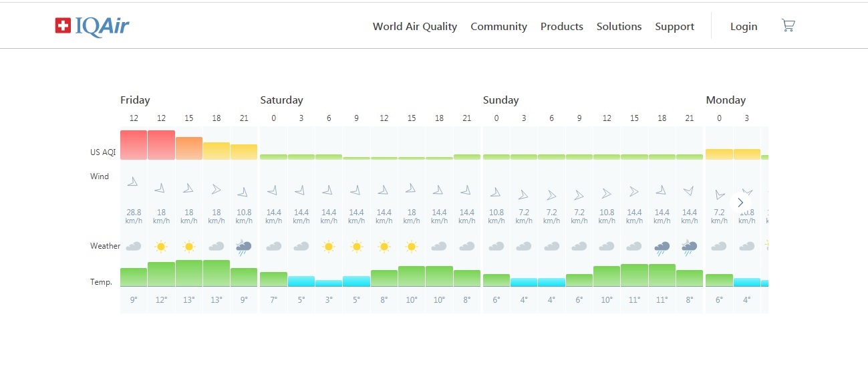Click Sunday 0:00 cloudy weather icon
Image resolution: width=868 pixels, height=377 pixels.
click(496, 247)
